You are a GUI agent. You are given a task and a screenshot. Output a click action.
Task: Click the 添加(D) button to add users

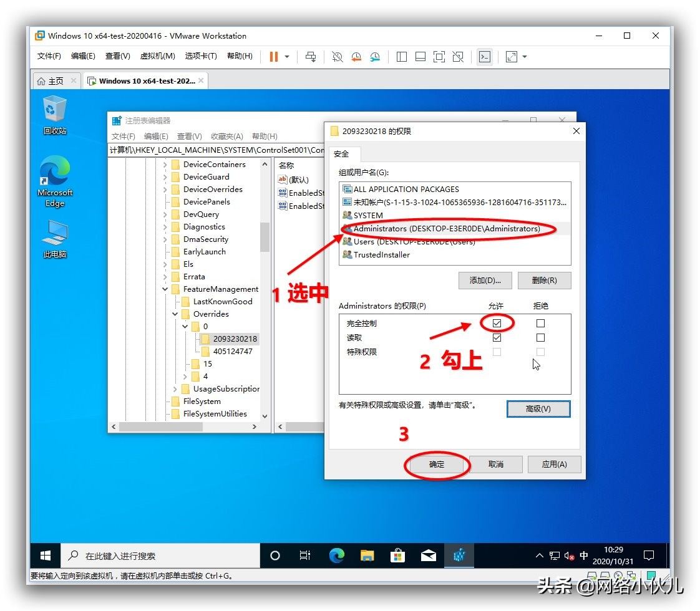pos(485,280)
